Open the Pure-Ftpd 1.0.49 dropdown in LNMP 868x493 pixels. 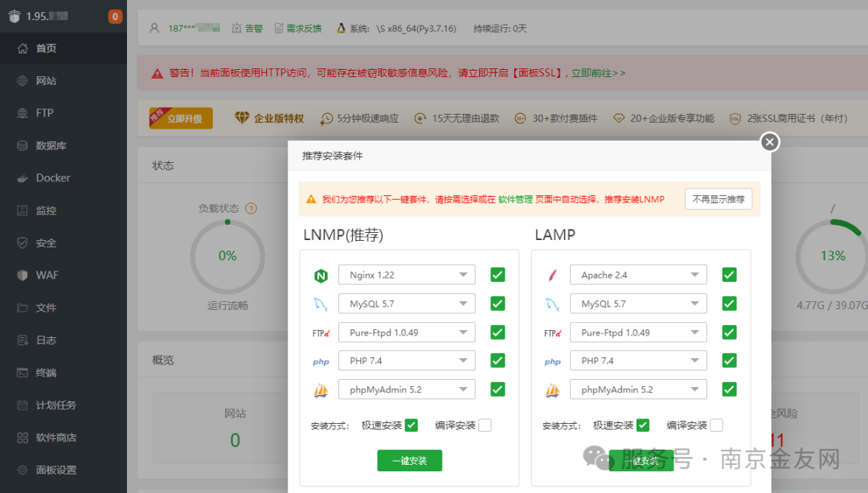(407, 332)
